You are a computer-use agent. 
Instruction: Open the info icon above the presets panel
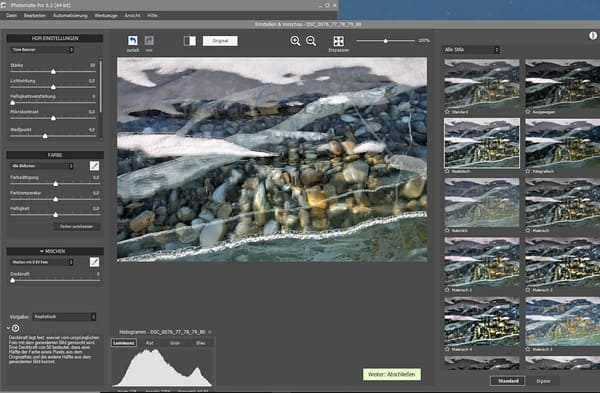click(x=593, y=35)
